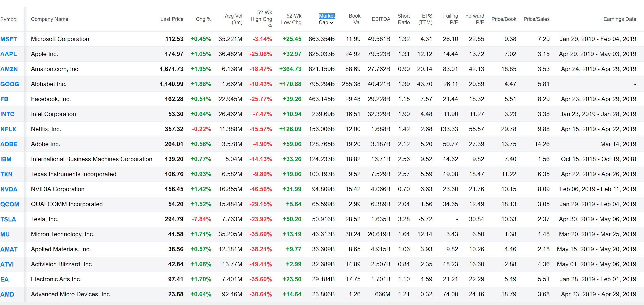Open the ADBE ticker link
The image size is (644, 305).
tap(9, 144)
